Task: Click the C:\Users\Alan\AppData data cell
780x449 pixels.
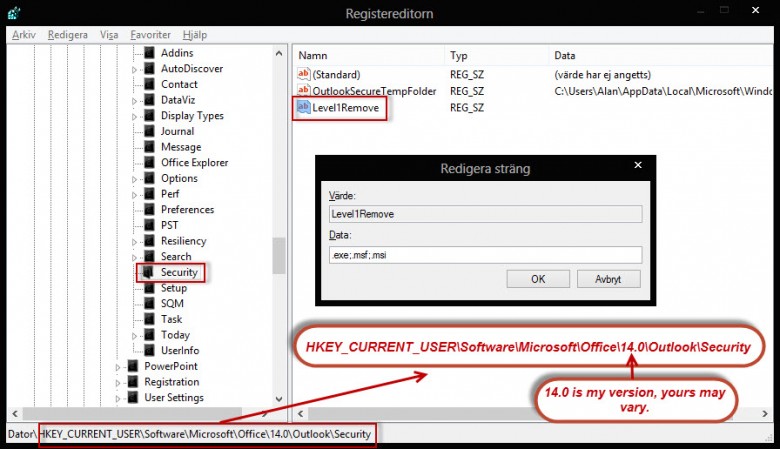Action: click(x=663, y=91)
